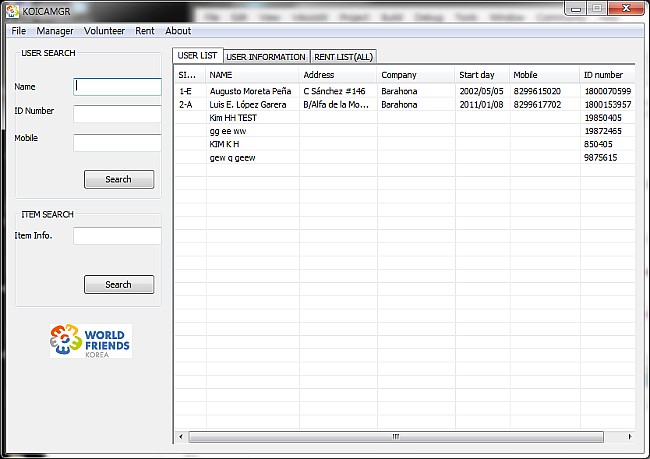Click the 2-A cell in second row
The image size is (650, 459).
point(186,104)
